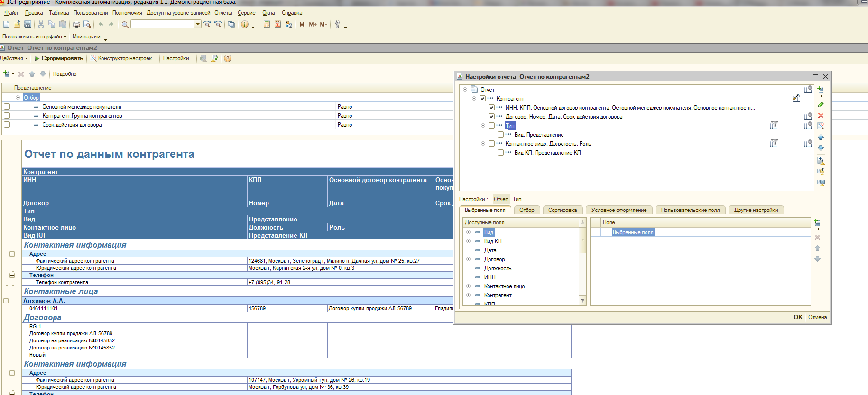Click the red X delete structure element icon
This screenshot has height=395, width=868.
821,115
